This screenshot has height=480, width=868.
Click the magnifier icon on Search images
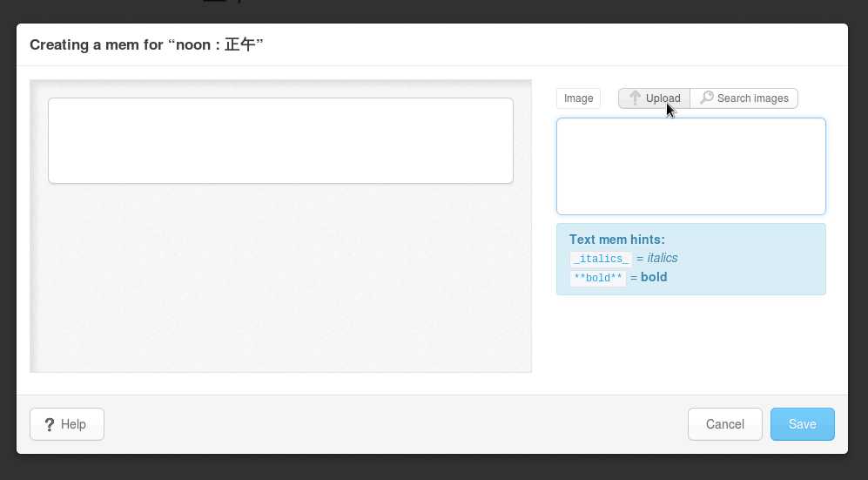coord(707,98)
